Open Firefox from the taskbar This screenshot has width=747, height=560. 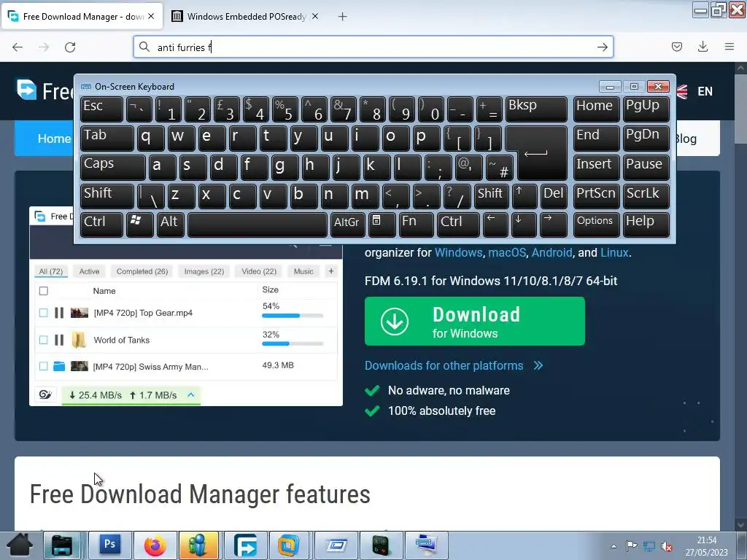pyautogui.click(x=155, y=545)
